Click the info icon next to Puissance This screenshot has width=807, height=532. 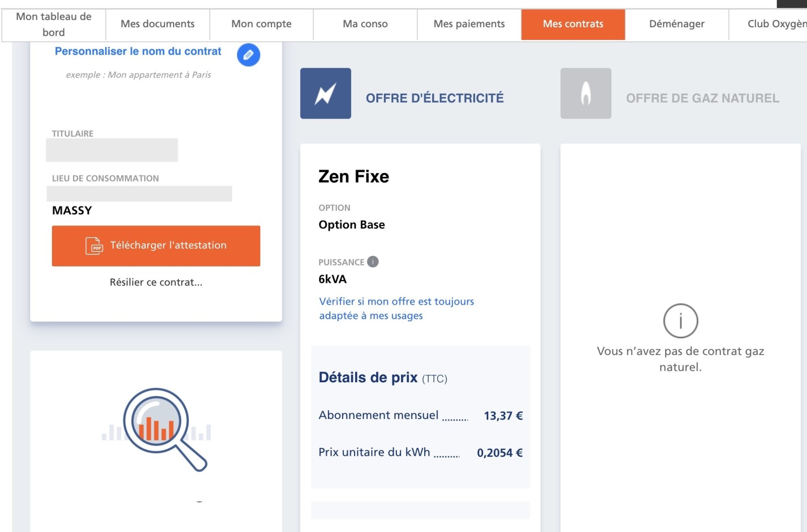click(373, 262)
